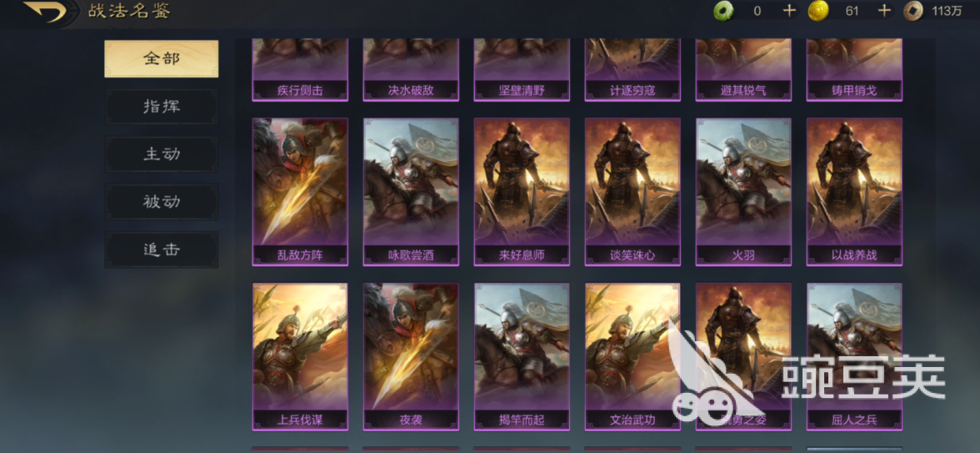Screen dimensions: 980x453
Task: Open the 上兵伐谋 tactic card
Action: (300, 357)
